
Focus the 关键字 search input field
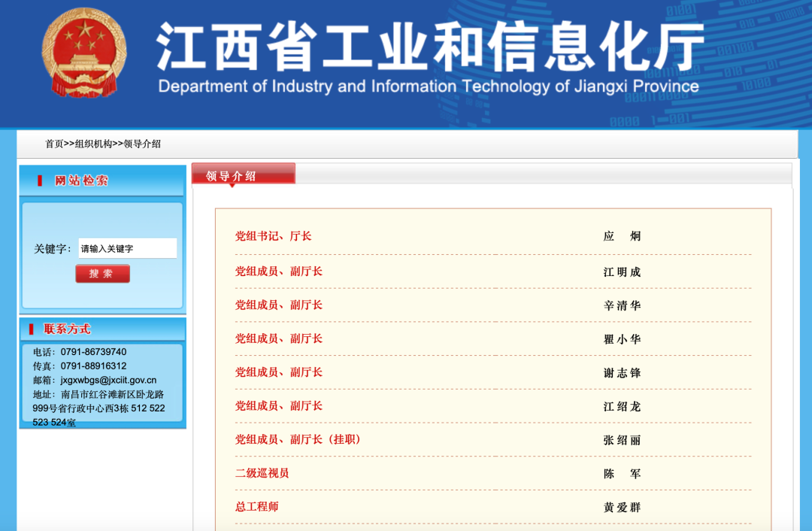(x=127, y=248)
